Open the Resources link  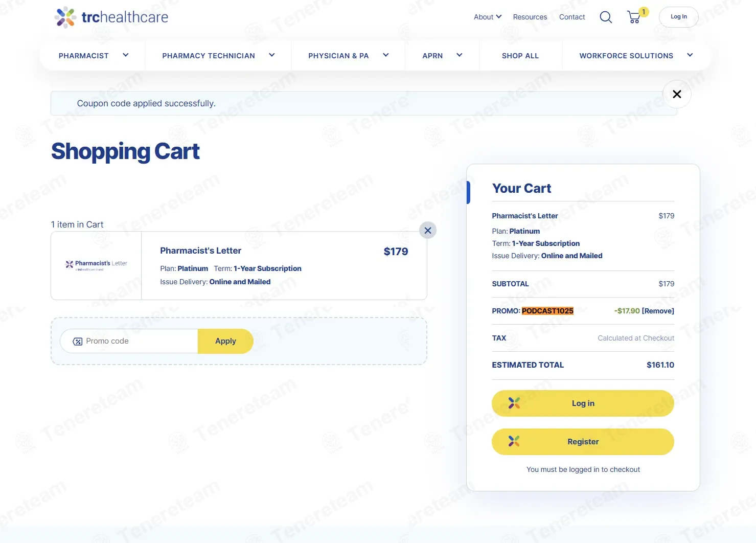[x=530, y=17]
